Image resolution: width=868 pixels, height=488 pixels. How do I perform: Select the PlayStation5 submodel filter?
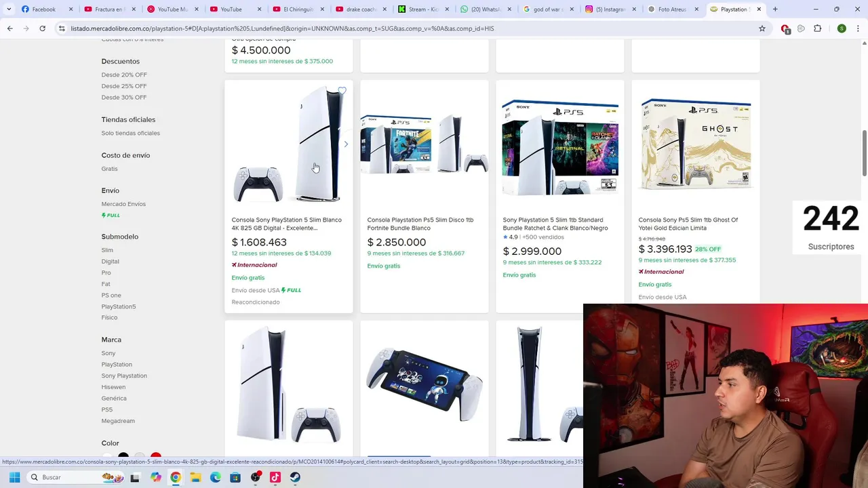(x=119, y=306)
